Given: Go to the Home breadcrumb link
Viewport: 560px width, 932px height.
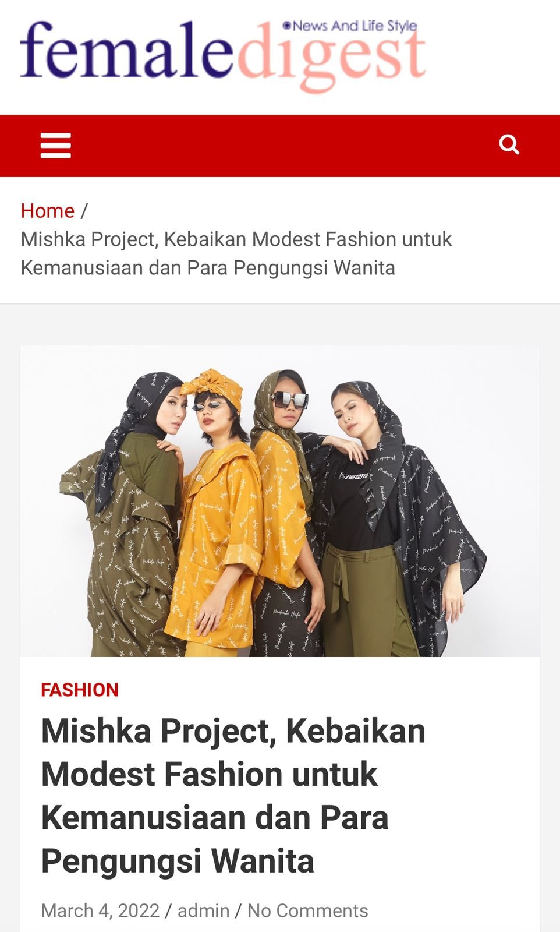Looking at the screenshot, I should (48, 211).
